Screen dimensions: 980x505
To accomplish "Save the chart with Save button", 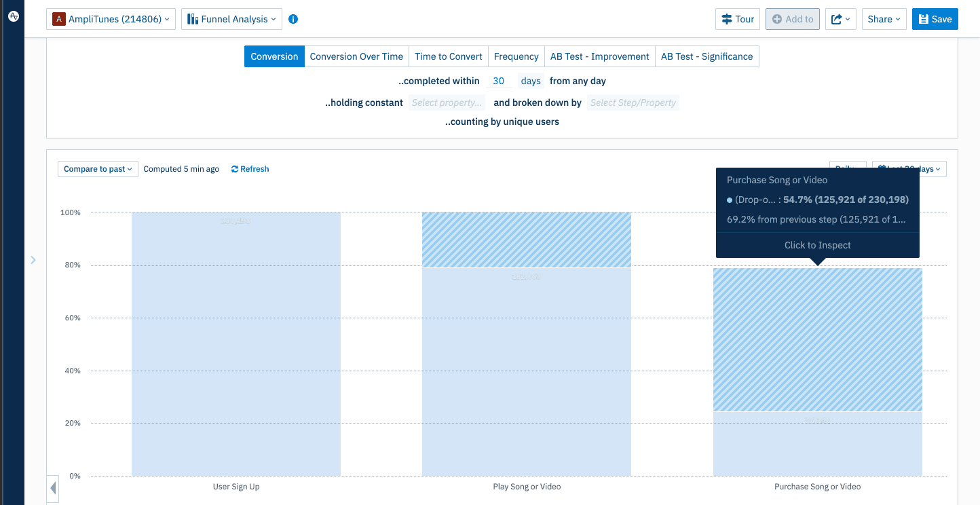I will coord(935,19).
